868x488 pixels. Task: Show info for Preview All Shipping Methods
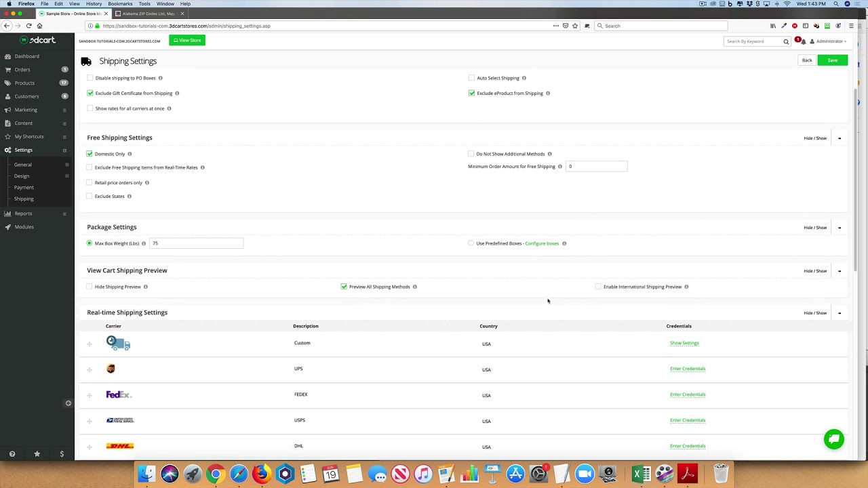pos(415,287)
